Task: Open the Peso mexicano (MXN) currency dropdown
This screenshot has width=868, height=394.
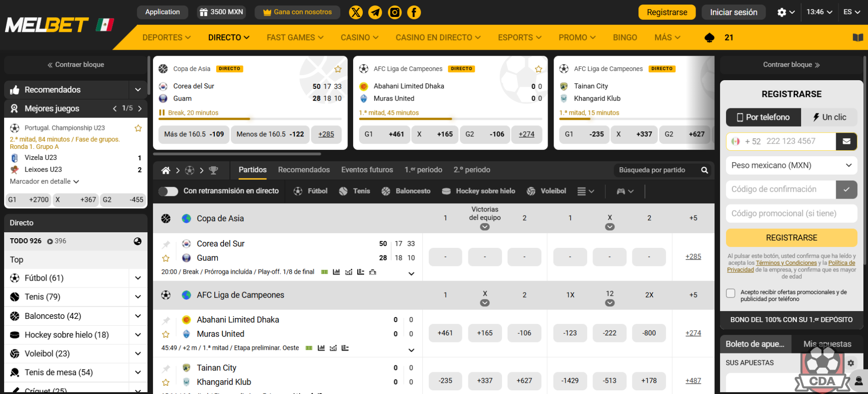Action: pyautogui.click(x=791, y=165)
